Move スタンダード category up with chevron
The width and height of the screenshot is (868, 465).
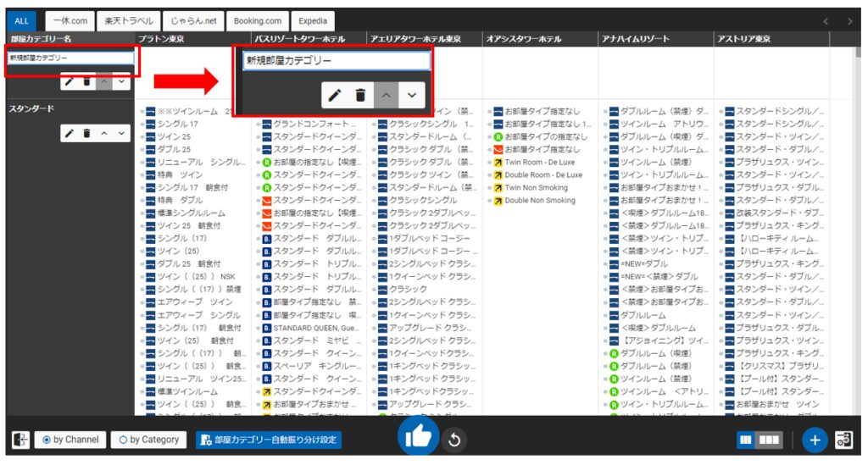click(x=104, y=134)
